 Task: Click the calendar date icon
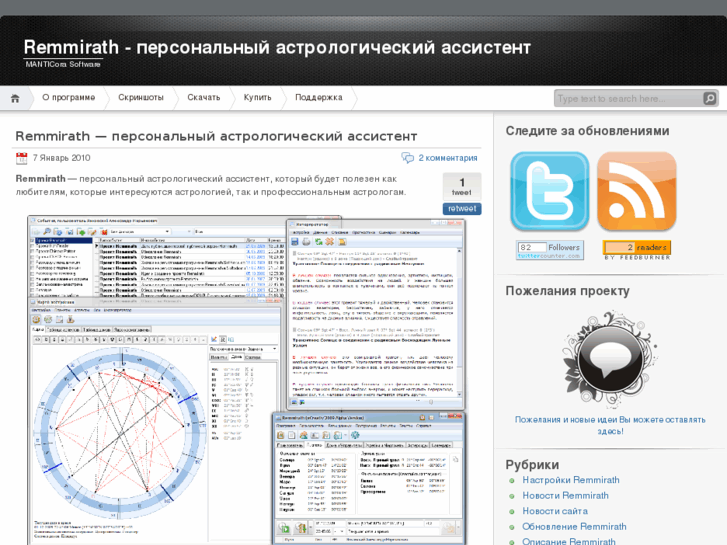(x=21, y=158)
